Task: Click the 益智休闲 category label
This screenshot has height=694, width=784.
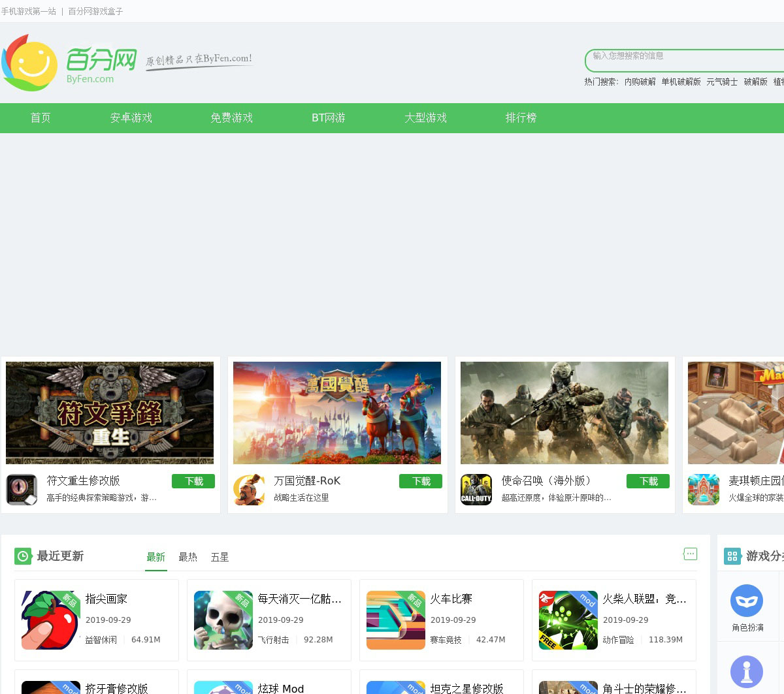Action: (x=101, y=640)
